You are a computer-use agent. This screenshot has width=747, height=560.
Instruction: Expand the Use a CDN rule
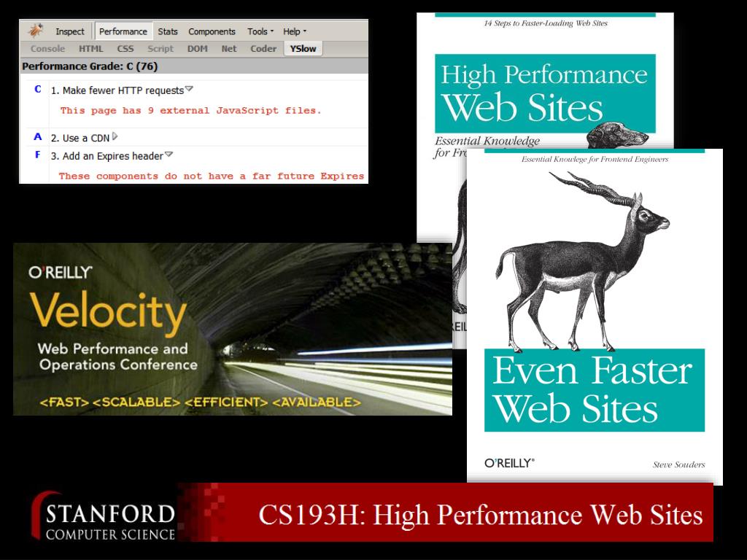tap(115, 136)
